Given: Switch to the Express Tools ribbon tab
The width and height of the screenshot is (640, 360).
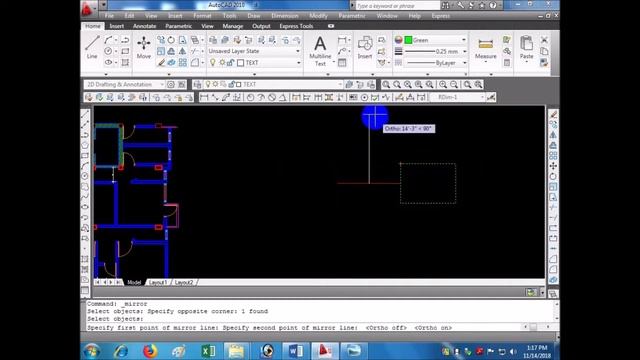Looking at the screenshot, I should pyautogui.click(x=296, y=26).
